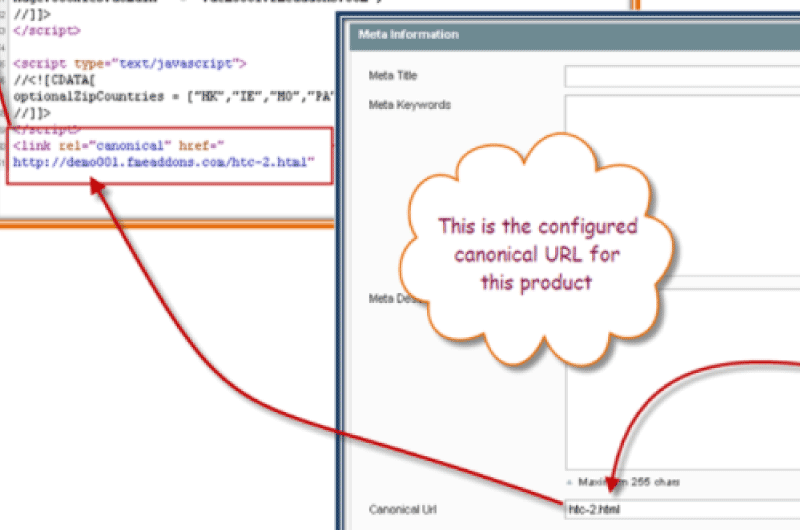Image resolution: width=800 pixels, height=530 pixels.
Task: Click the script type="text/javascript" tag line
Action: click(x=130, y=64)
